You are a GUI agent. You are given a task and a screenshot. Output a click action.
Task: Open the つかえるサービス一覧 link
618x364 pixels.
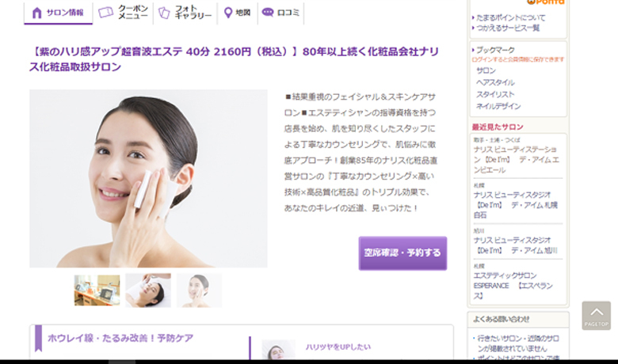[x=508, y=28]
